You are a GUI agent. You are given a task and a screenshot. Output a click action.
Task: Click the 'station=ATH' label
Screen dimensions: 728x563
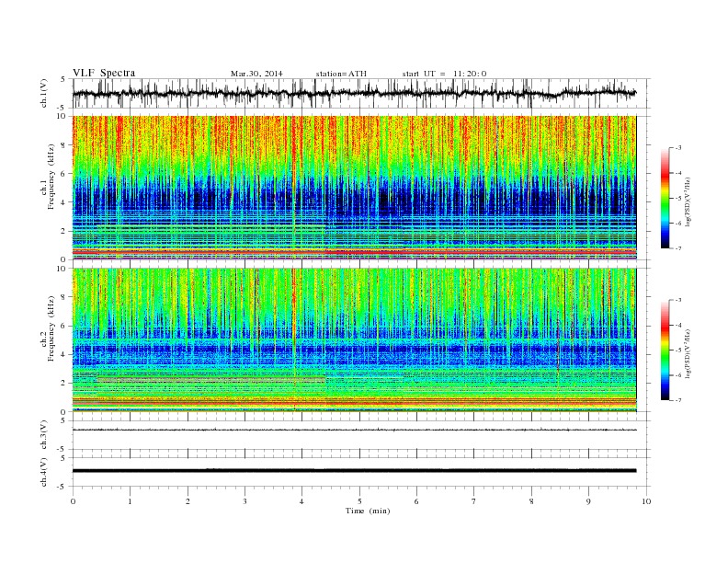[341, 74]
